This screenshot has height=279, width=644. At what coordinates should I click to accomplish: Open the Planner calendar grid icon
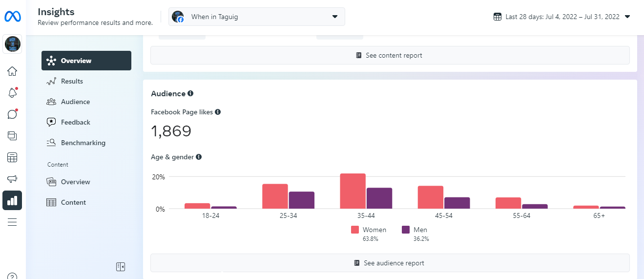click(12, 157)
